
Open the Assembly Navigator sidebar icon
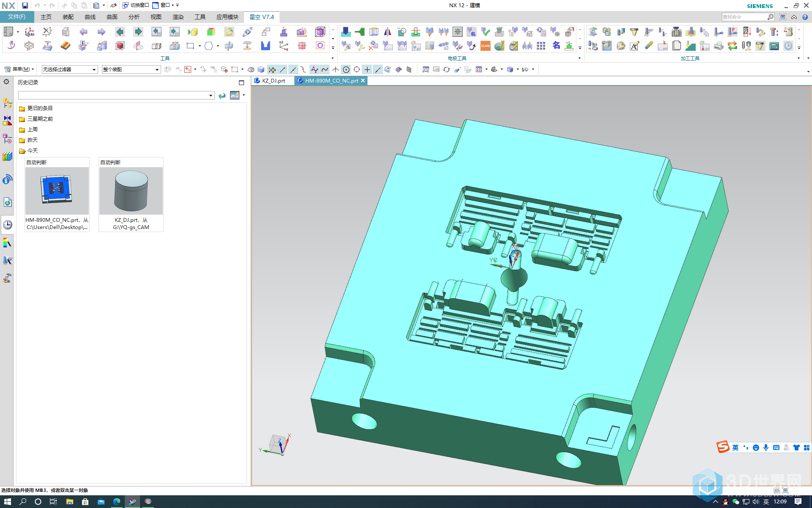(x=7, y=102)
